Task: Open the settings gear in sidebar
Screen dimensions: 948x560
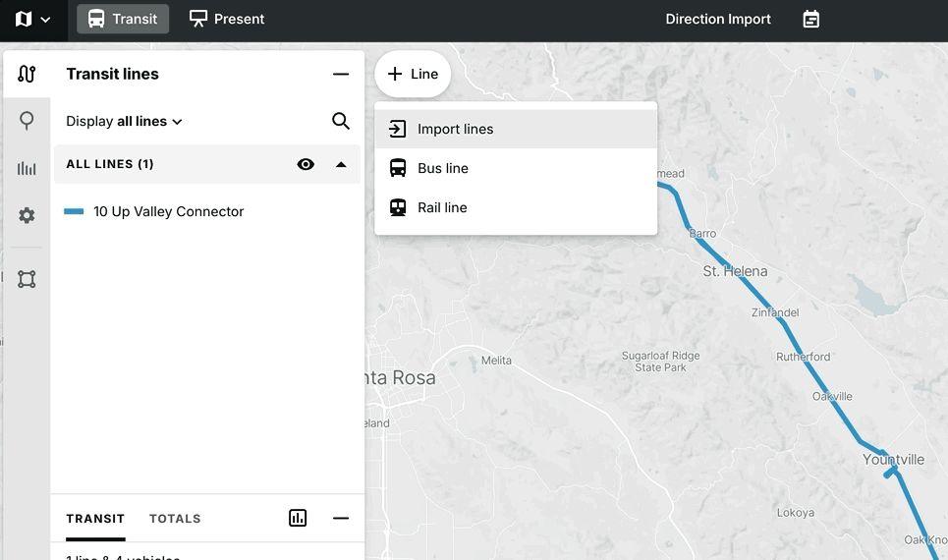Action: 27,215
